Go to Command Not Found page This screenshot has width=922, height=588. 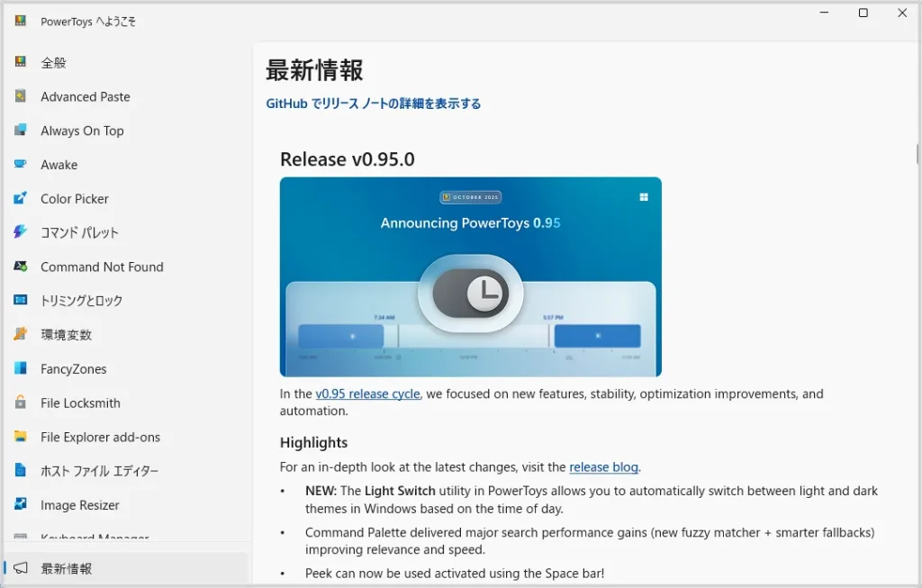[102, 267]
